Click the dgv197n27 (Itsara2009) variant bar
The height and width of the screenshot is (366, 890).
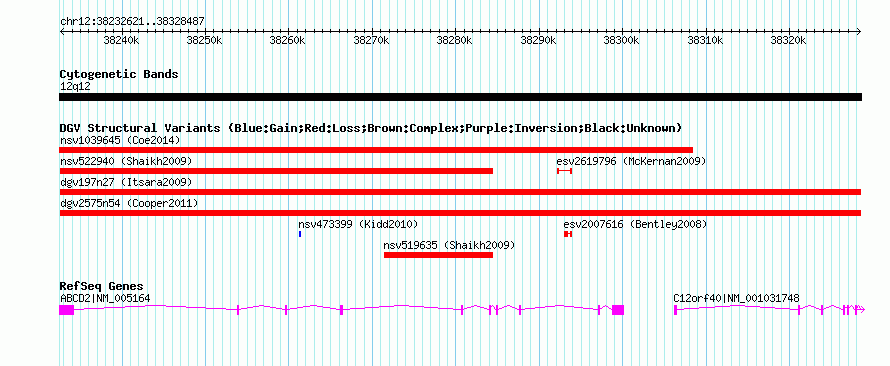click(x=460, y=192)
